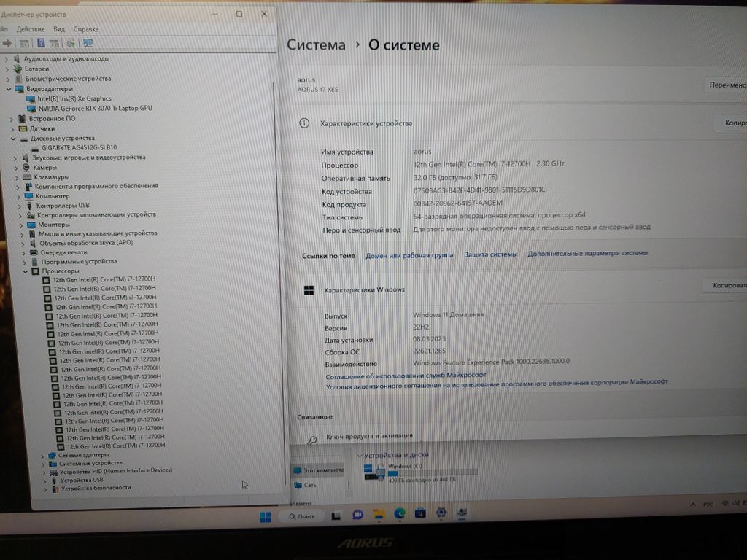Click the Домен или рабочая группа link
The width and height of the screenshot is (747, 560).
pyautogui.click(x=409, y=255)
